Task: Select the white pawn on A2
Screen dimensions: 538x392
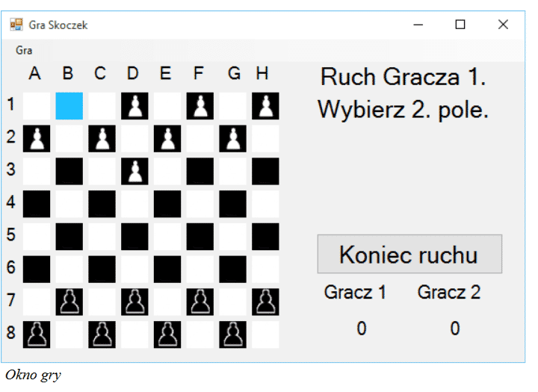Action: click(x=36, y=138)
